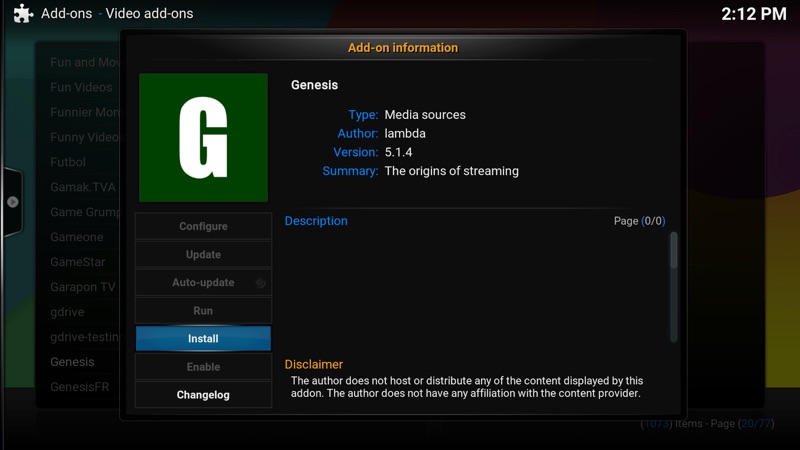Click the Enable button
Image resolution: width=800 pixels, height=450 pixels.
coord(203,367)
